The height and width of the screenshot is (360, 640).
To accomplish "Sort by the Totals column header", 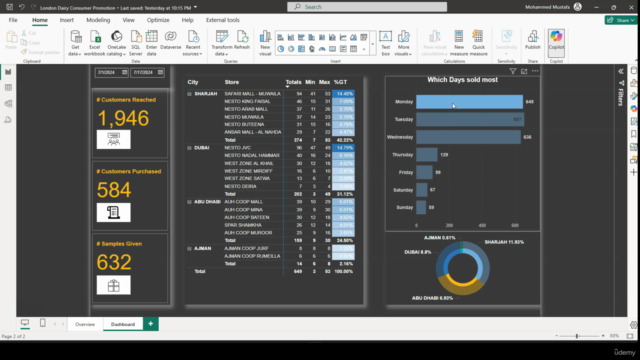I will point(293,82).
